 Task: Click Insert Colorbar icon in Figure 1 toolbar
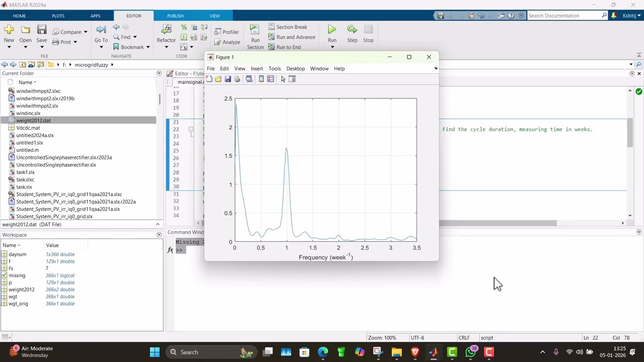[261, 79]
